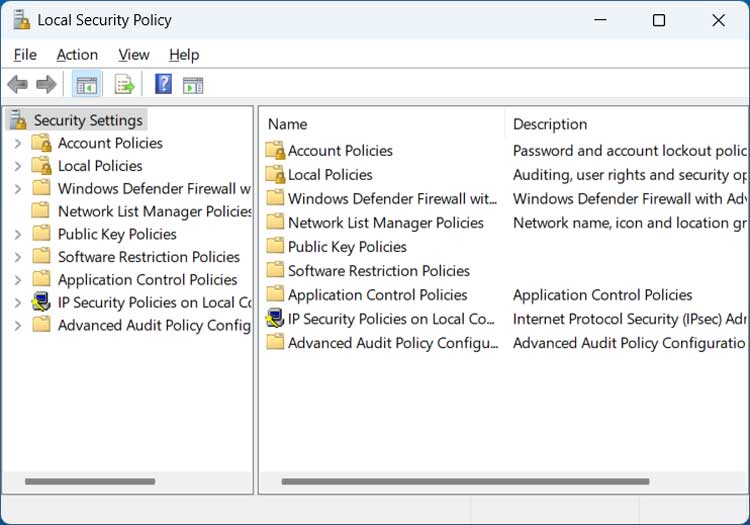Select Account Policies name in list pane
The image size is (750, 525).
pyautogui.click(x=340, y=151)
